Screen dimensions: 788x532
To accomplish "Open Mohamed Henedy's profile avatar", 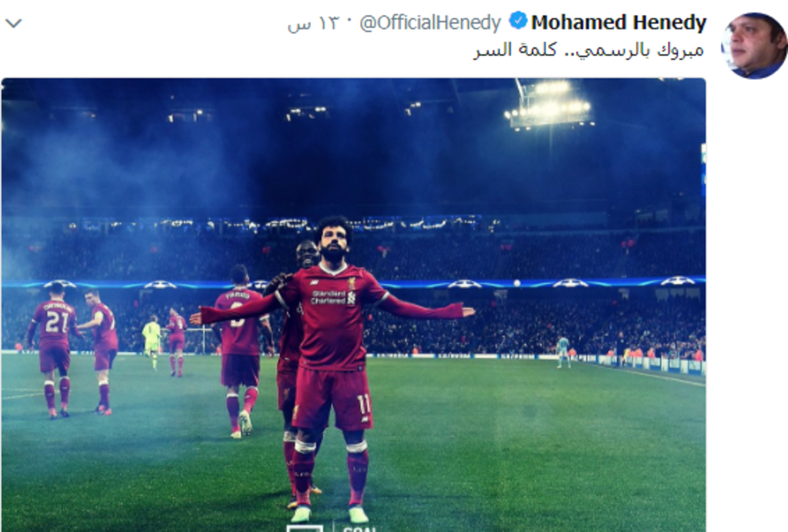I will pos(754,45).
